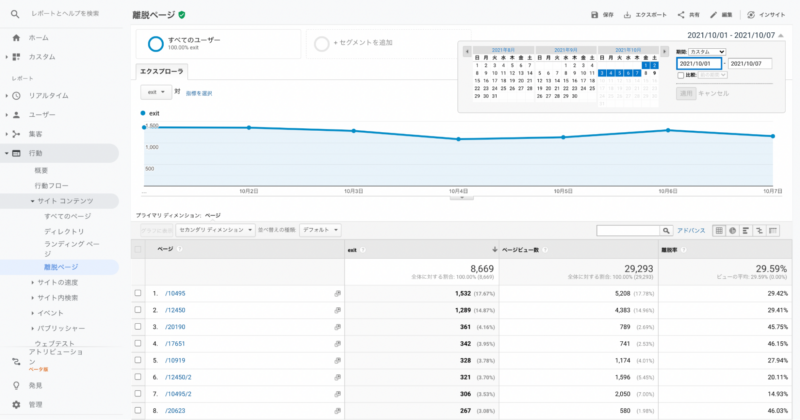Switch to performance bar view icon
The height and width of the screenshot is (420, 800).
pyautogui.click(x=746, y=231)
